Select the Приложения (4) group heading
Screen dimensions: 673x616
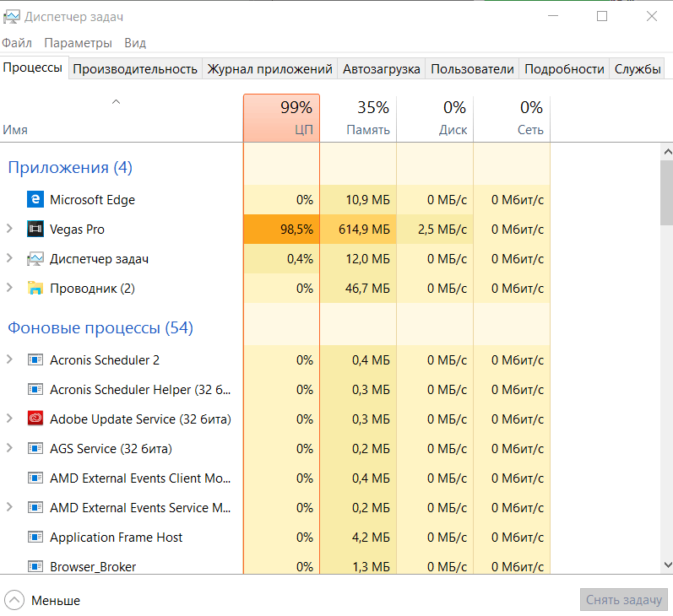click(70, 167)
